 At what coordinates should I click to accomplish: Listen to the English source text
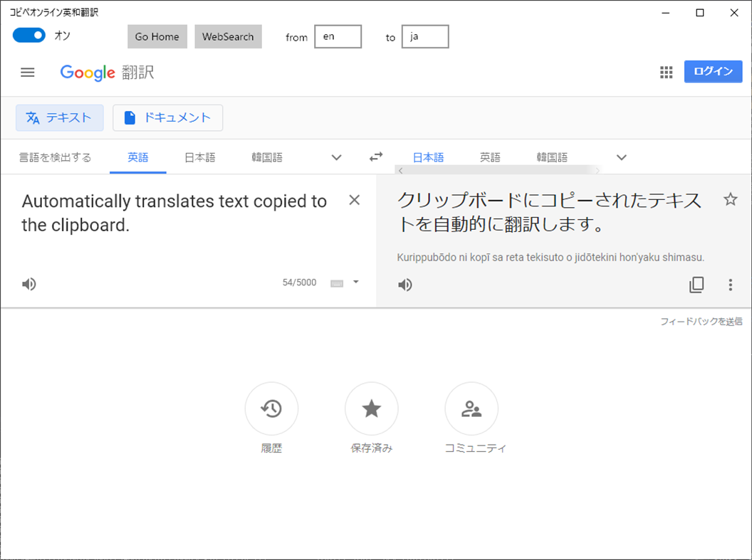(x=28, y=283)
